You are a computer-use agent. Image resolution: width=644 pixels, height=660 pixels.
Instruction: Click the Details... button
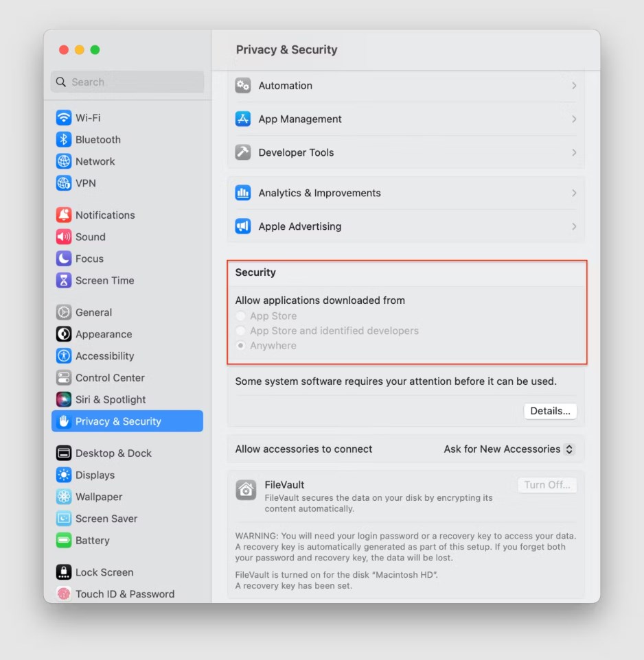pyautogui.click(x=550, y=411)
